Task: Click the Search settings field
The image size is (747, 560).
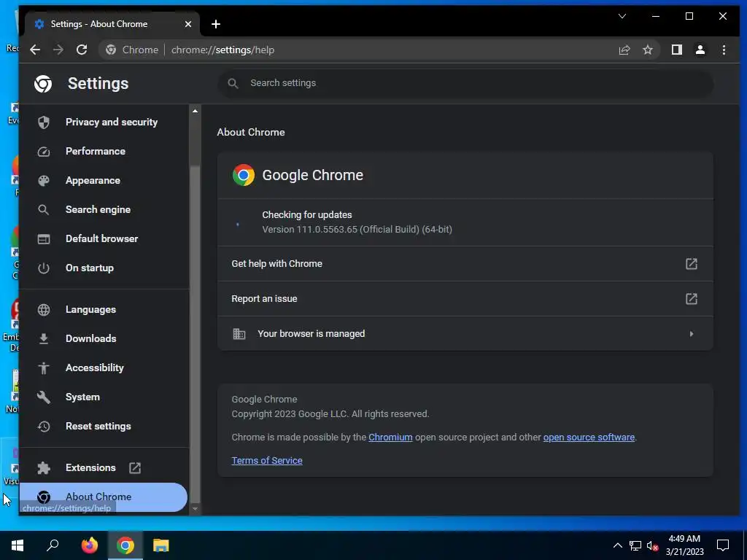Action: [465, 83]
